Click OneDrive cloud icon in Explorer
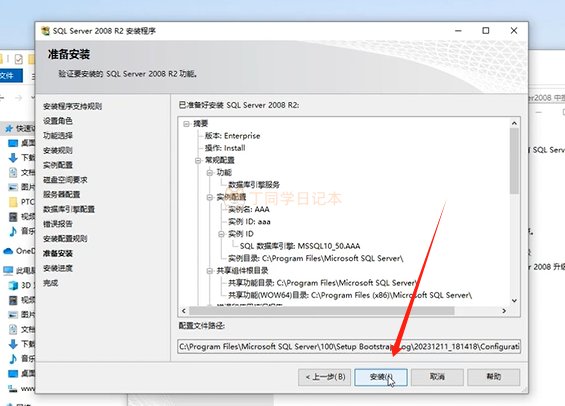This screenshot has width=565, height=406. [8, 251]
